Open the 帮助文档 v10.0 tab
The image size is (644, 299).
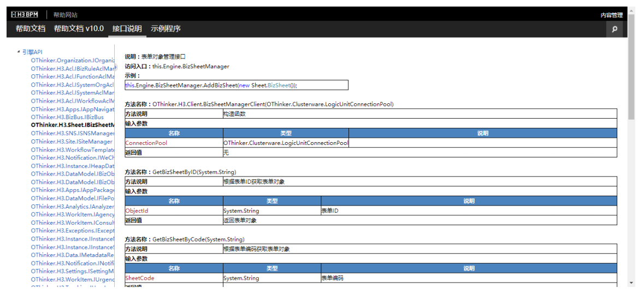tap(79, 29)
